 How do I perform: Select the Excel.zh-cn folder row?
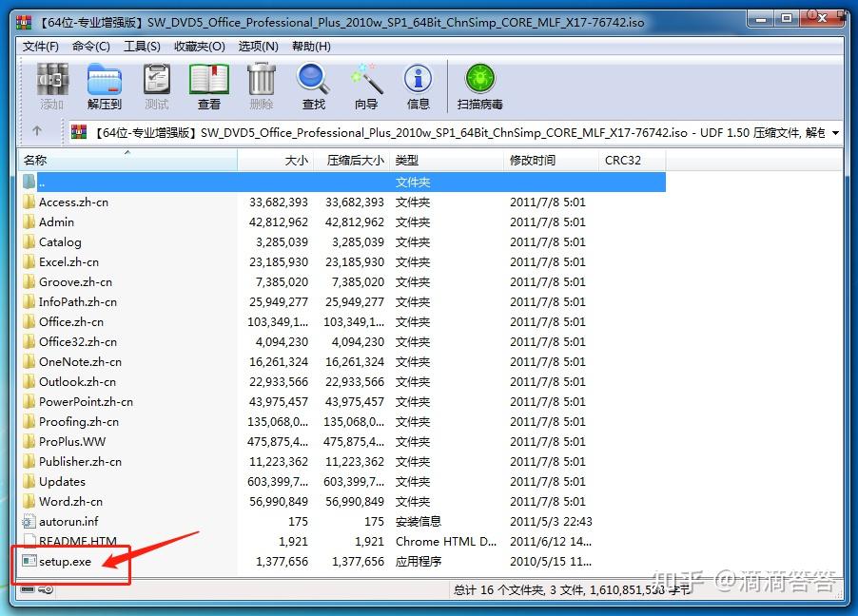click(342, 262)
